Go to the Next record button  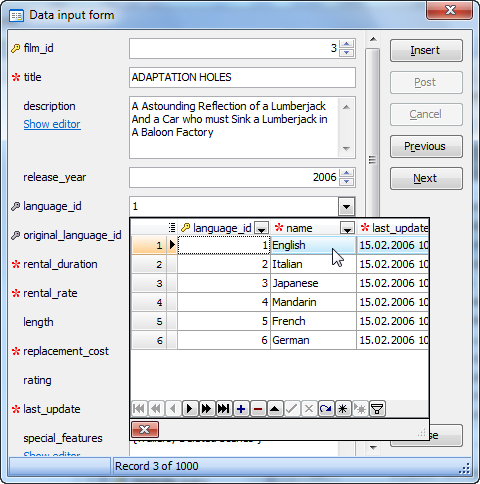pyautogui.click(x=426, y=179)
